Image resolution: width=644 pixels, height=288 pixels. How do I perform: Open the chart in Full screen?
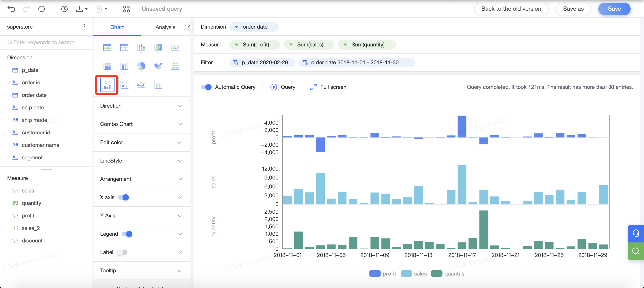[328, 87]
